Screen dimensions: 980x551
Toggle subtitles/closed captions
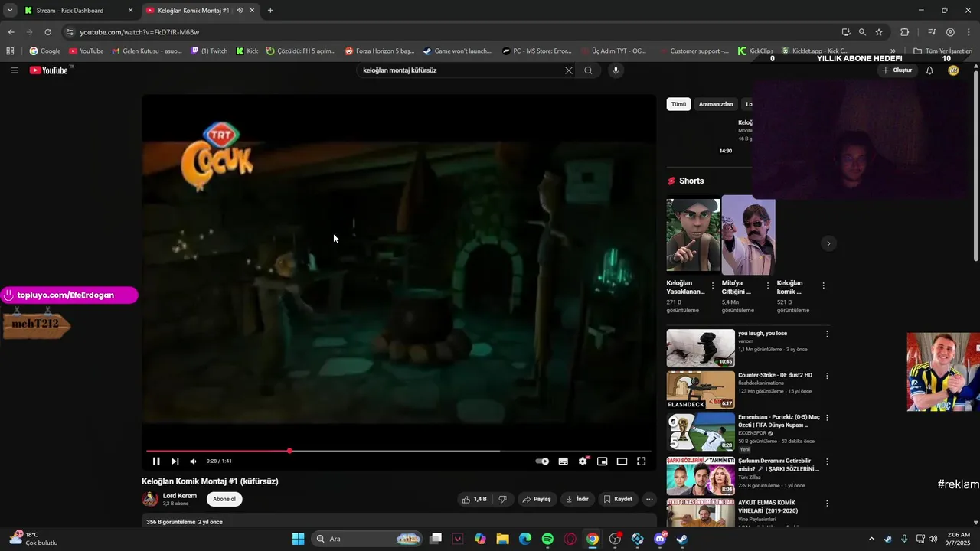(x=563, y=461)
